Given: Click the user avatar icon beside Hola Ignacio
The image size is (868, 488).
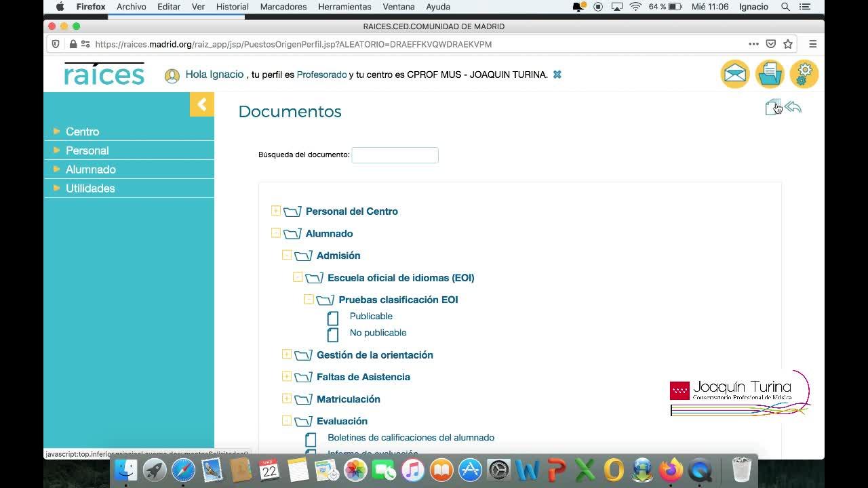Looking at the screenshot, I should [172, 76].
